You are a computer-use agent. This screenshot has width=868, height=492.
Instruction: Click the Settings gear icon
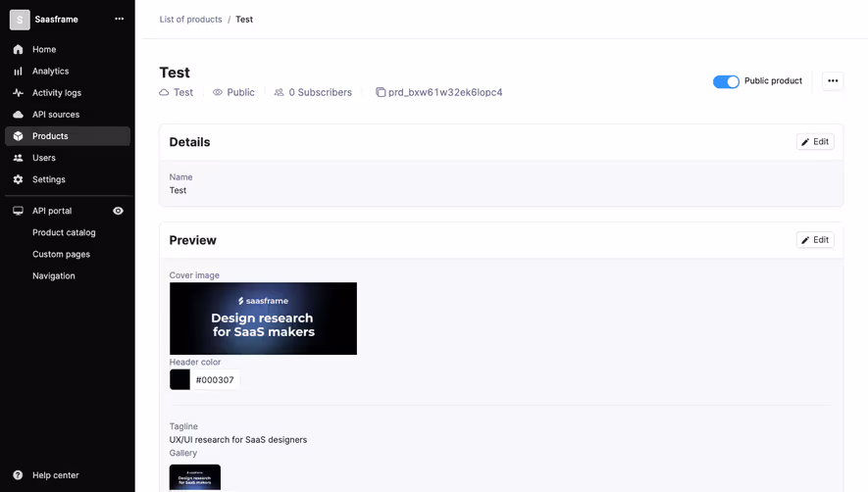[19, 179]
